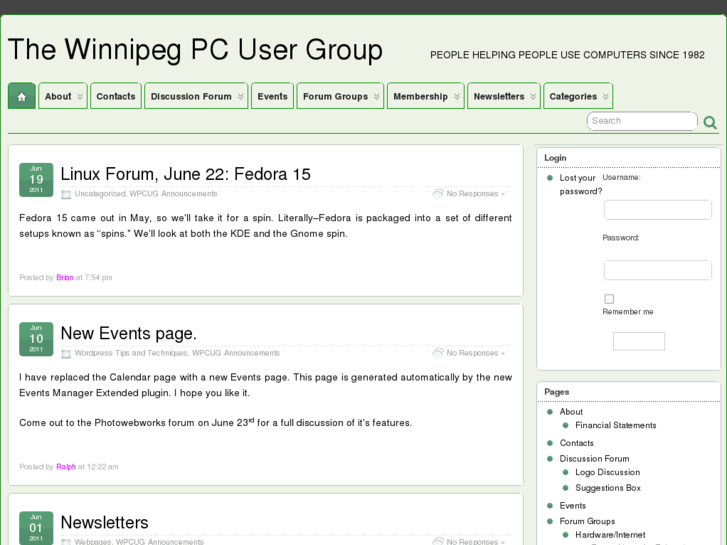Open Wordpress Tips and Techniques category

(131, 353)
